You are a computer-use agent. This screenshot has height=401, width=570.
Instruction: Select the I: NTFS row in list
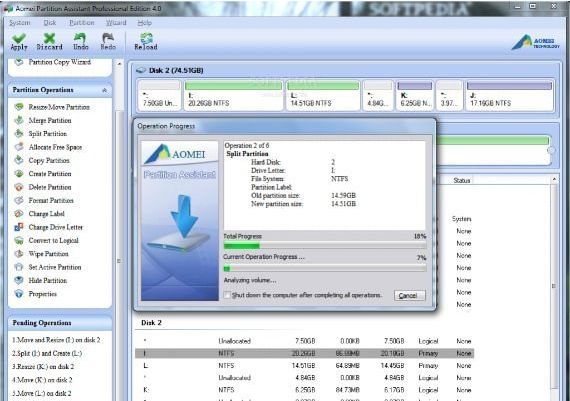tap(304, 353)
